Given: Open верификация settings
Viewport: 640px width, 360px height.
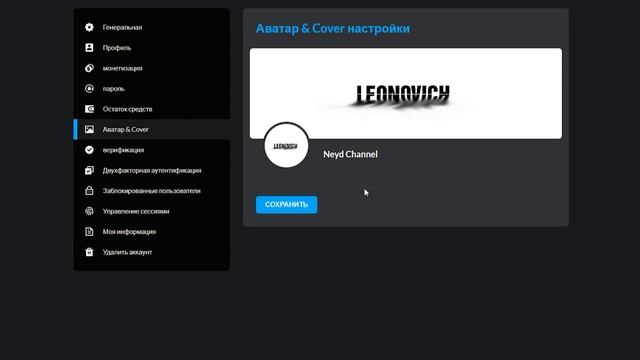Looking at the screenshot, I should click(x=151, y=149).
